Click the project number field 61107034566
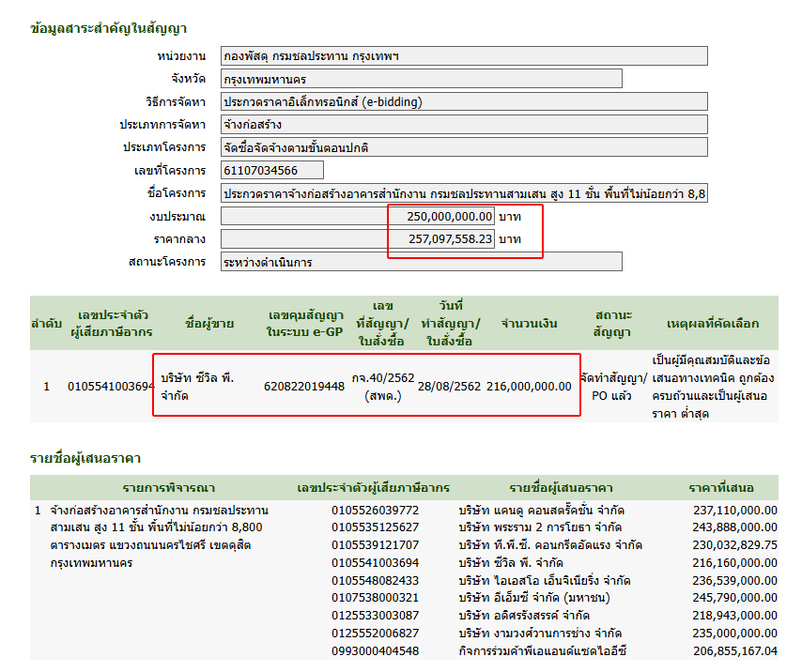The image size is (802, 672). click(x=272, y=170)
